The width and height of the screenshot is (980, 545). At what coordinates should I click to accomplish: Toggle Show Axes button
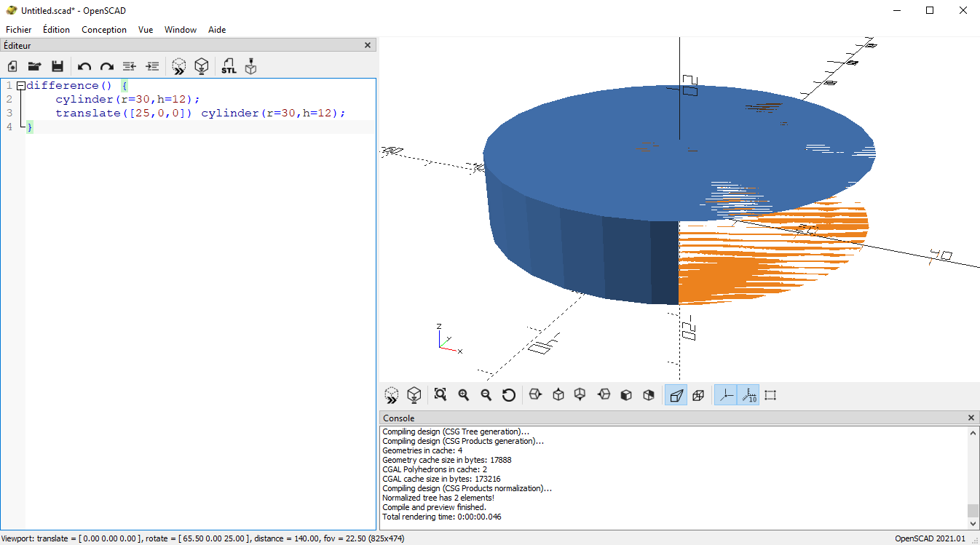coord(725,395)
